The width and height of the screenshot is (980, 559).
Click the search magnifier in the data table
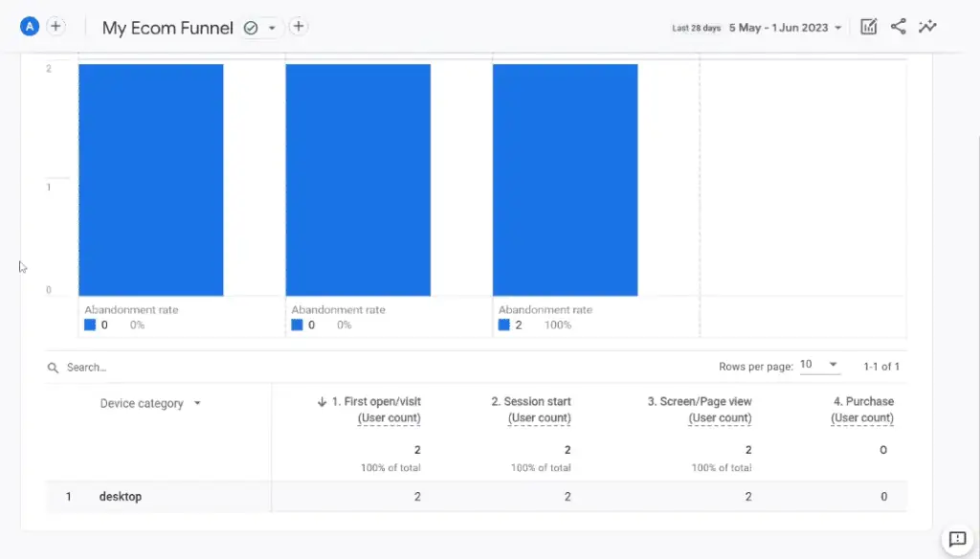pyautogui.click(x=53, y=367)
